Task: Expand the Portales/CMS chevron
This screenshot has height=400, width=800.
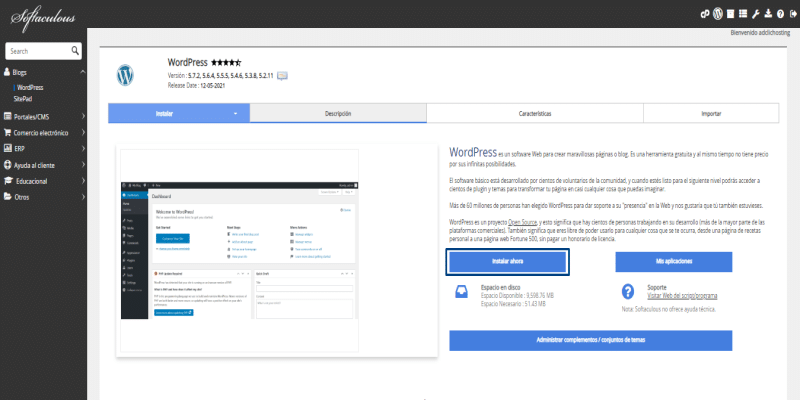Action: [83, 116]
